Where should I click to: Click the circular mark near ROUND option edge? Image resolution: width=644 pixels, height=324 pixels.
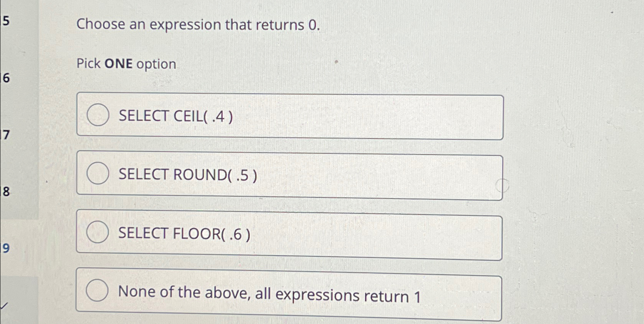[x=501, y=186]
